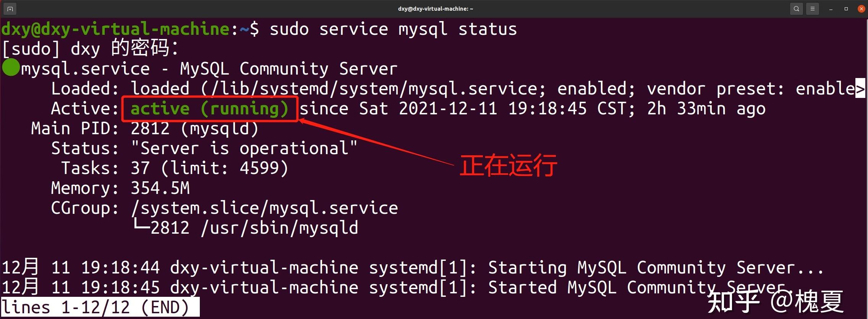This screenshot has width=868, height=319.
Task: Click the Starting MySQL Community Server log line
Action: coord(413,267)
